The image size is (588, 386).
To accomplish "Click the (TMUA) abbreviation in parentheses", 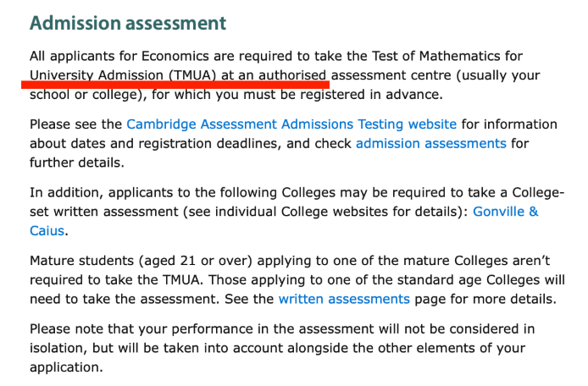I will click(x=192, y=75).
